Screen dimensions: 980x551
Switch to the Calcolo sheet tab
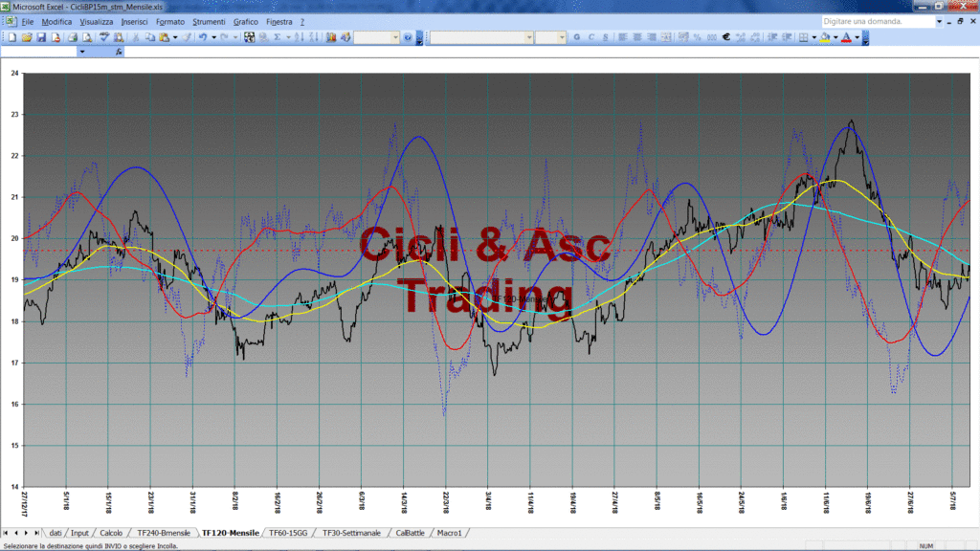[111, 533]
